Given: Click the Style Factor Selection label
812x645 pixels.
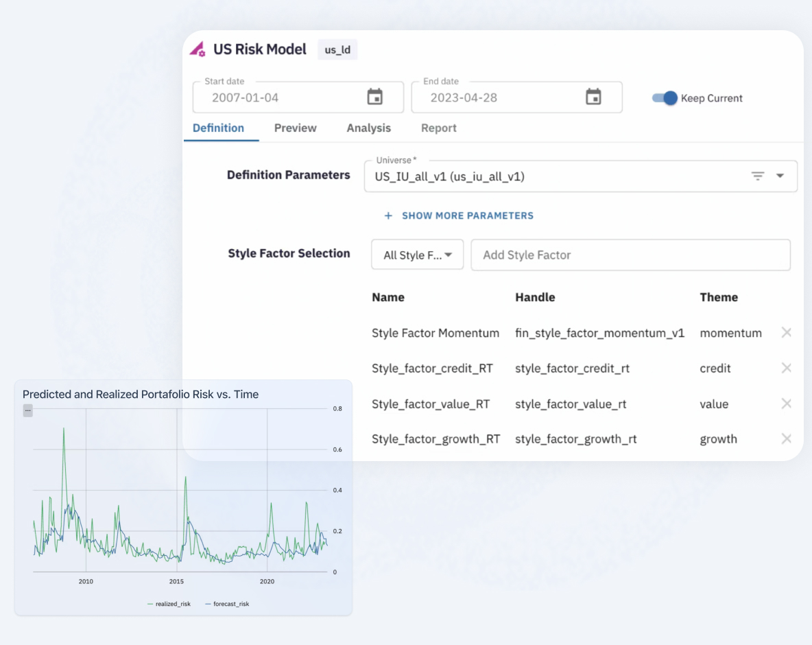Looking at the screenshot, I should tap(289, 253).
